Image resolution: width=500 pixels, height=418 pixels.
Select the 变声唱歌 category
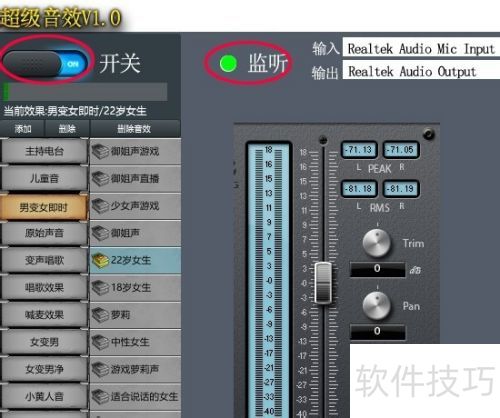[44, 260]
